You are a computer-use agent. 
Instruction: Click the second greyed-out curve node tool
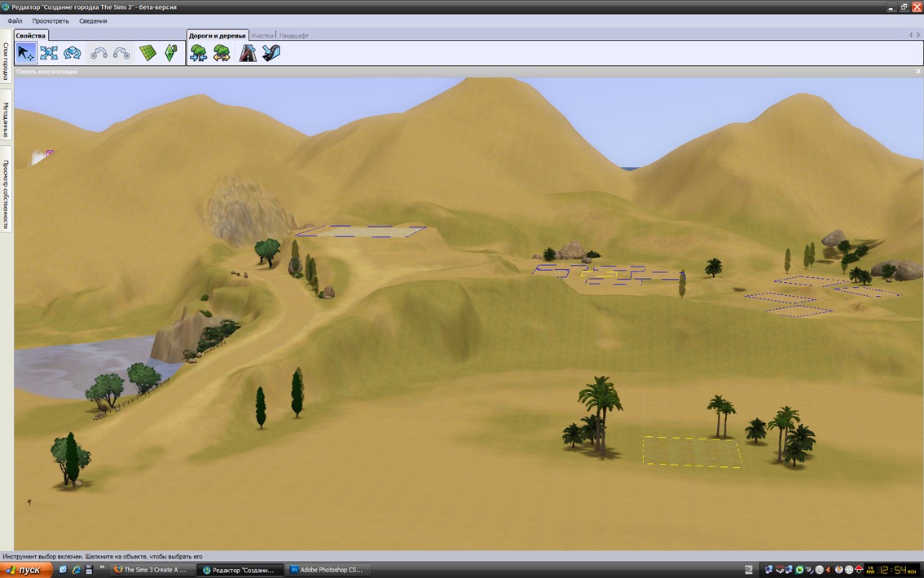pos(121,53)
